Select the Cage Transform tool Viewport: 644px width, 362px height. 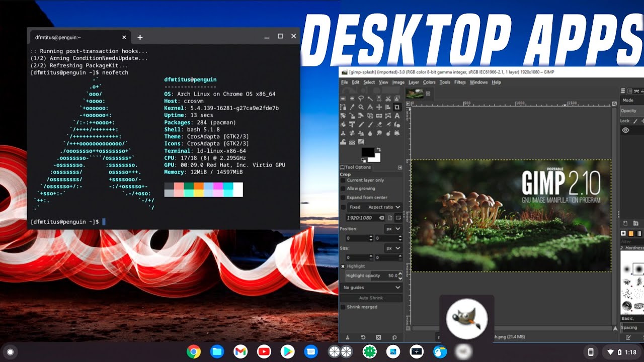388,116
